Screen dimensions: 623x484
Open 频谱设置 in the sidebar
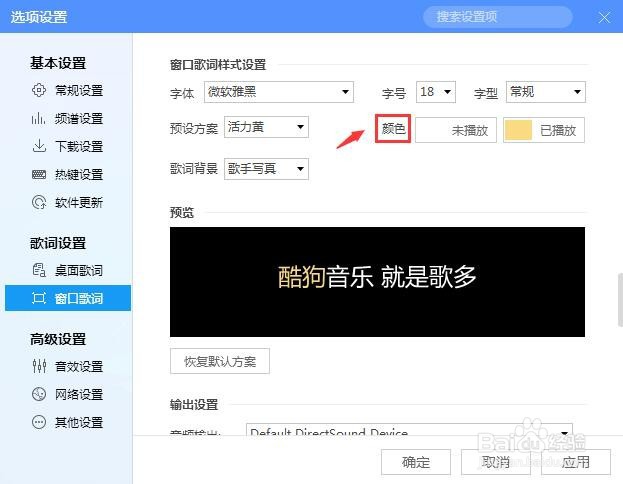(x=68, y=118)
